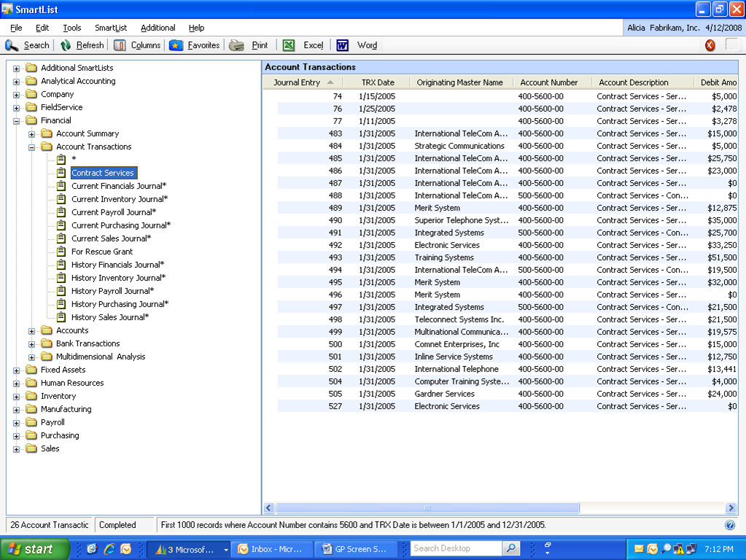
Task: Click the horizontal scroll right arrow
Action: pos(731,507)
